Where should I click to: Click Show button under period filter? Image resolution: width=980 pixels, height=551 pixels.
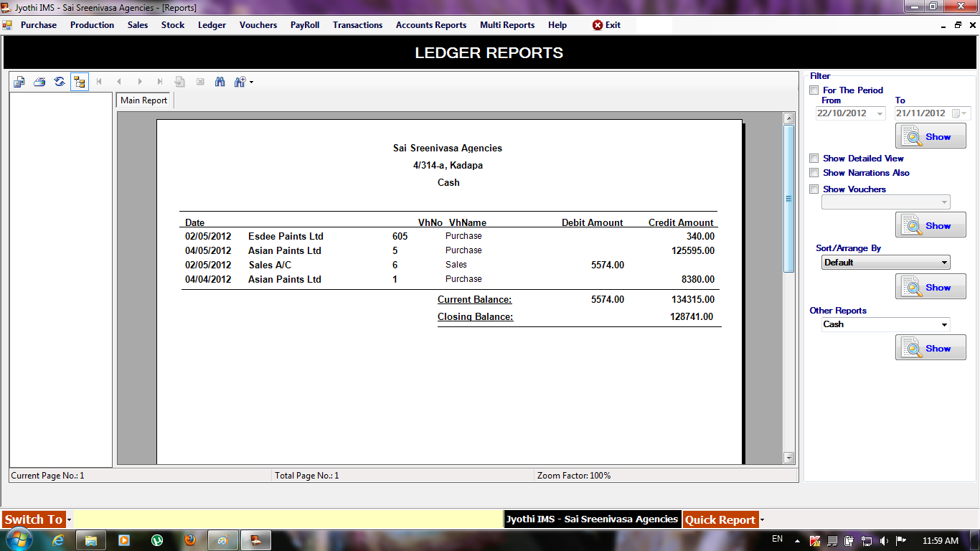[x=930, y=136]
